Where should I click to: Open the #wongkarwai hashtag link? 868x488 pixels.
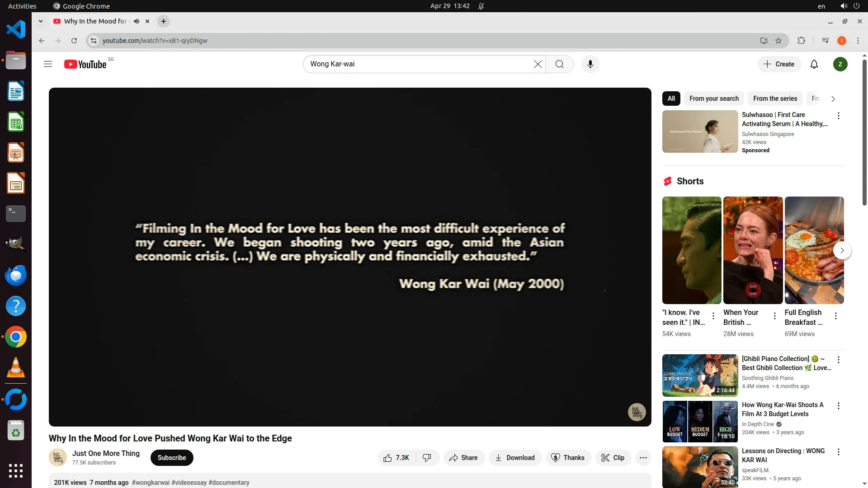pyautogui.click(x=151, y=483)
